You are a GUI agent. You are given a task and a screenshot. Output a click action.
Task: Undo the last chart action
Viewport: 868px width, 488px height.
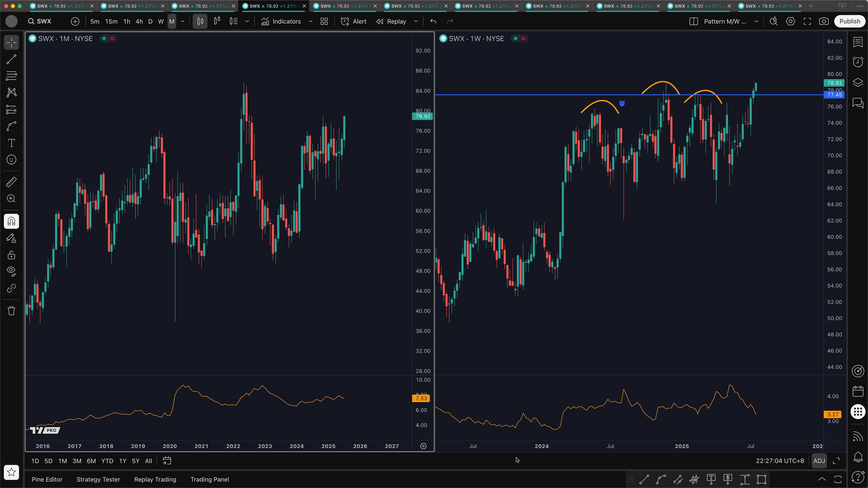coord(433,21)
